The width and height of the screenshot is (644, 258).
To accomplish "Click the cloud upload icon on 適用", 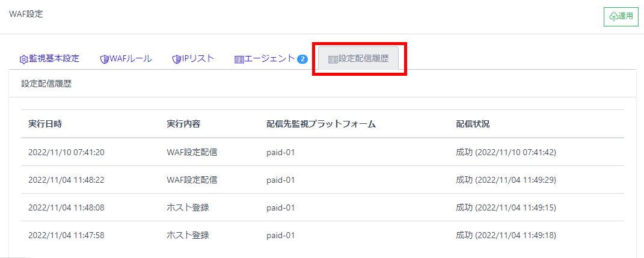I will [614, 17].
